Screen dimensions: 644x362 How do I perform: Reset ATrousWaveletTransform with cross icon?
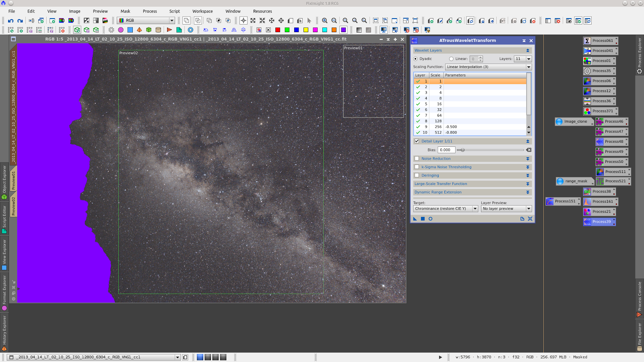pos(530,219)
